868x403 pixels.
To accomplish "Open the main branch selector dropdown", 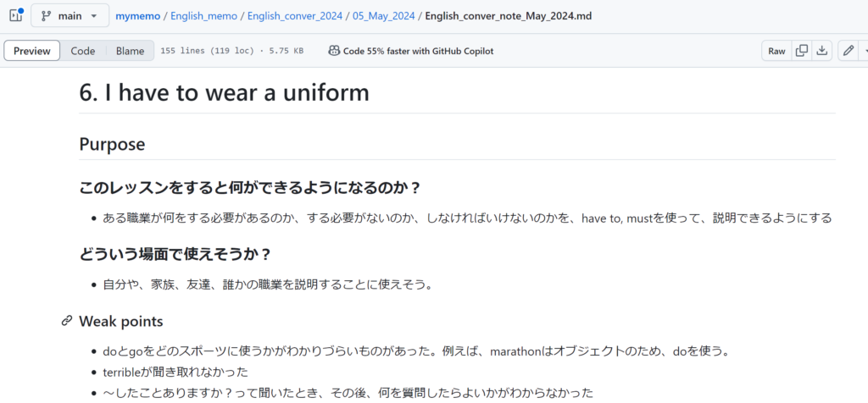I will 70,15.
